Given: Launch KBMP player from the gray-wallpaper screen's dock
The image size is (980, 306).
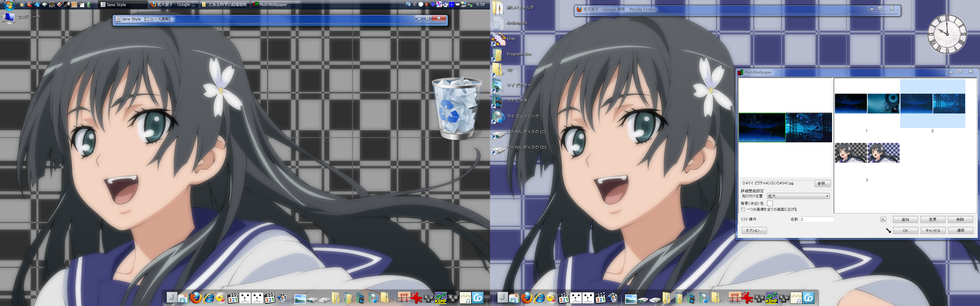Looking at the screenshot, I should click(441, 298).
